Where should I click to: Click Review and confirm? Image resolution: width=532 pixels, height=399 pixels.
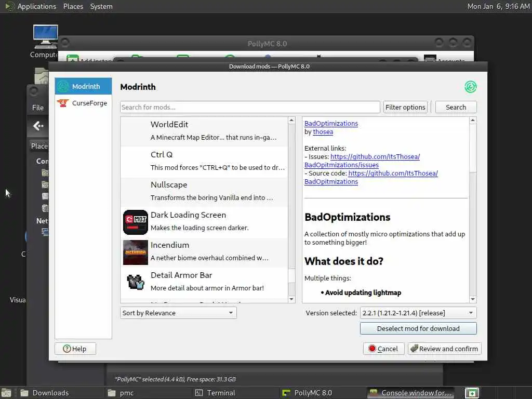pyautogui.click(x=445, y=349)
